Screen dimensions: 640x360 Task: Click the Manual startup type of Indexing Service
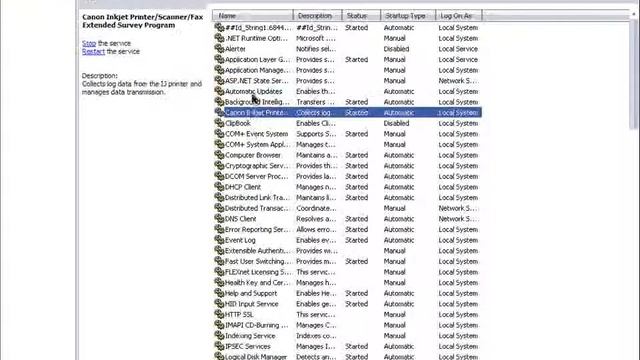point(395,336)
